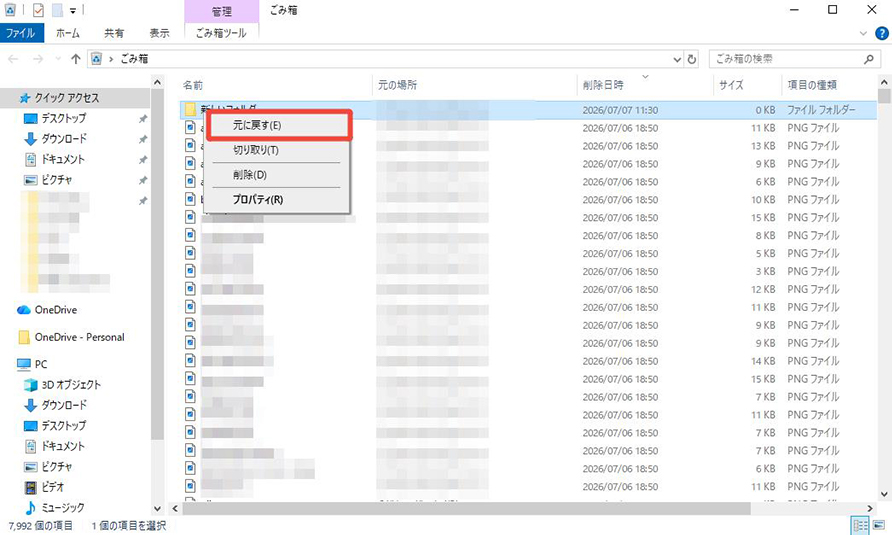Click the file list scroll right arrow
The image size is (892, 535).
click(x=870, y=508)
